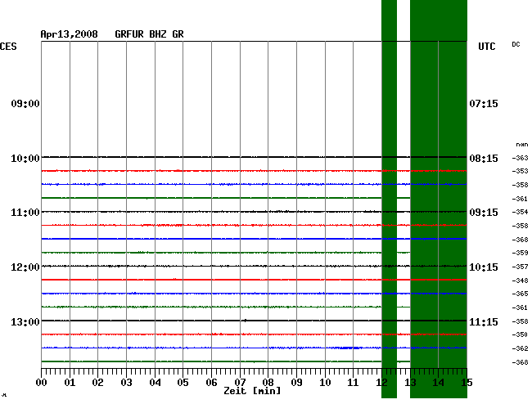Click the 11:00 local time label
The width and height of the screenshot is (532, 404).
tap(25, 213)
